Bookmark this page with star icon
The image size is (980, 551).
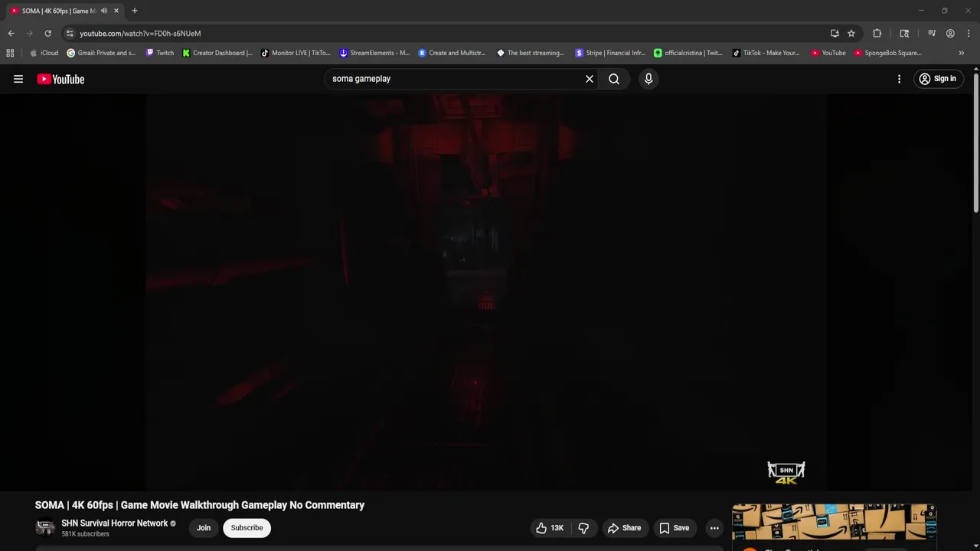(x=851, y=34)
